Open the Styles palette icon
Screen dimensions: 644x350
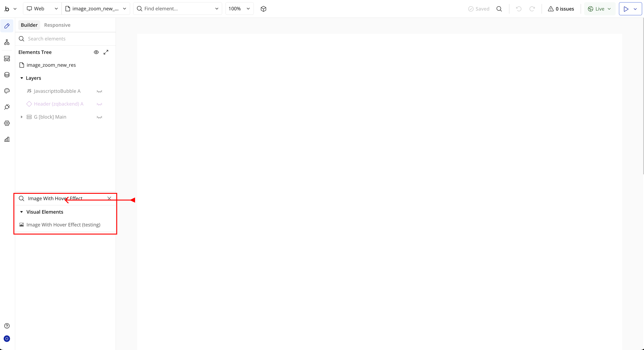coord(7,91)
